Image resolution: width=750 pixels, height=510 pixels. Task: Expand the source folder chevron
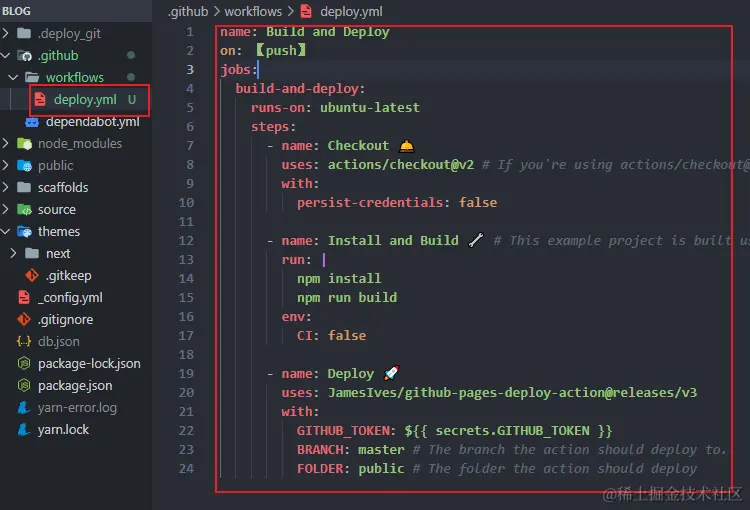coord(6,209)
